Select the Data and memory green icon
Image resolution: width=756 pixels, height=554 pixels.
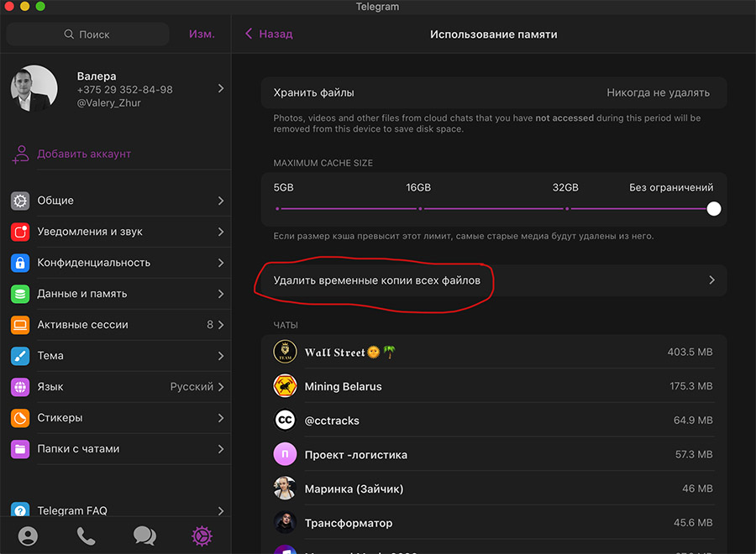(20, 294)
